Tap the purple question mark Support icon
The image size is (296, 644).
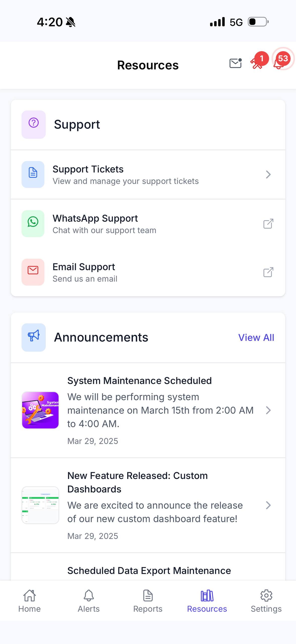tap(33, 124)
